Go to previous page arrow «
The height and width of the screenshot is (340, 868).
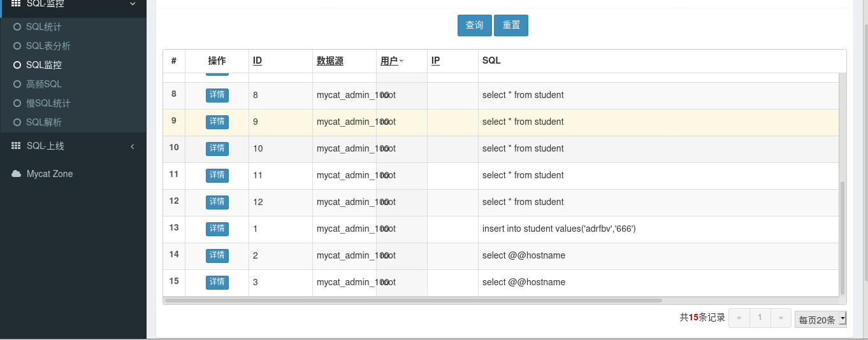739,318
